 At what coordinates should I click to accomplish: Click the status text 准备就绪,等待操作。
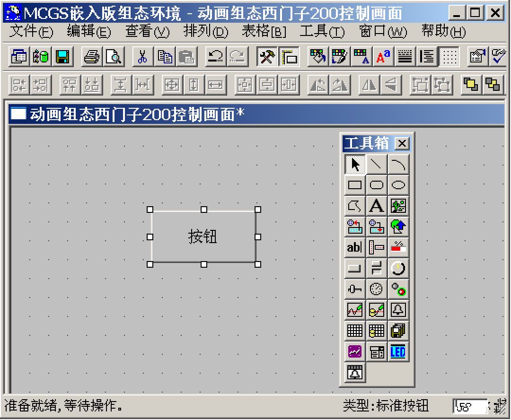coord(63,406)
